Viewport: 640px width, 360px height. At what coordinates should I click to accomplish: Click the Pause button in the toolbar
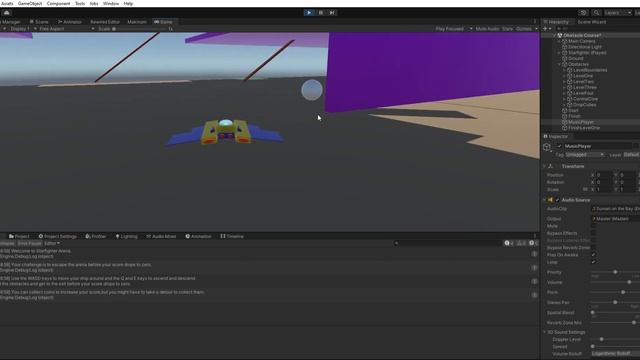(x=321, y=13)
